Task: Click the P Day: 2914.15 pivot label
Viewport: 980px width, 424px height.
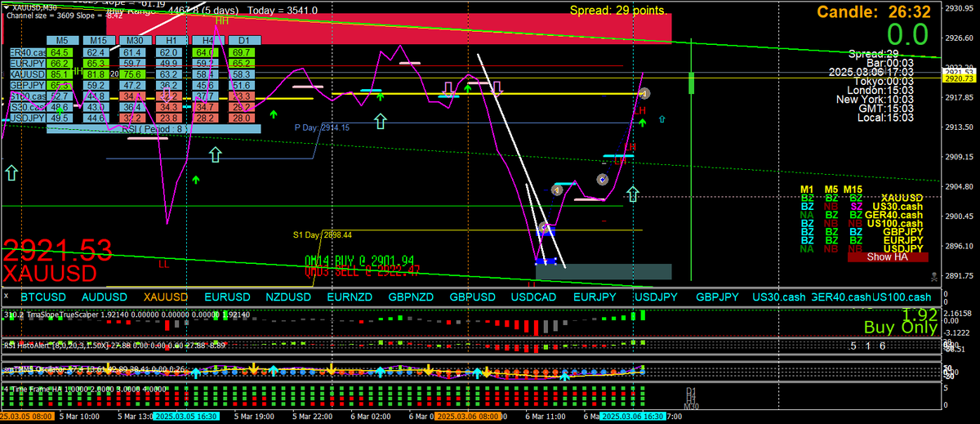Action: click(323, 128)
